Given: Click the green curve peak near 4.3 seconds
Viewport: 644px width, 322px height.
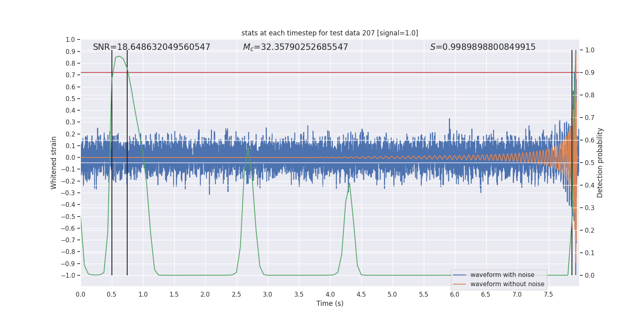Looking at the screenshot, I should (349, 183).
